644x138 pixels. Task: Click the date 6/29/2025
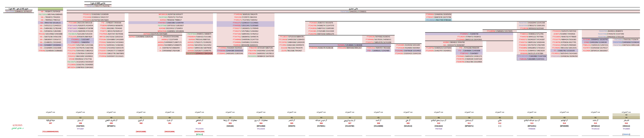17,125
